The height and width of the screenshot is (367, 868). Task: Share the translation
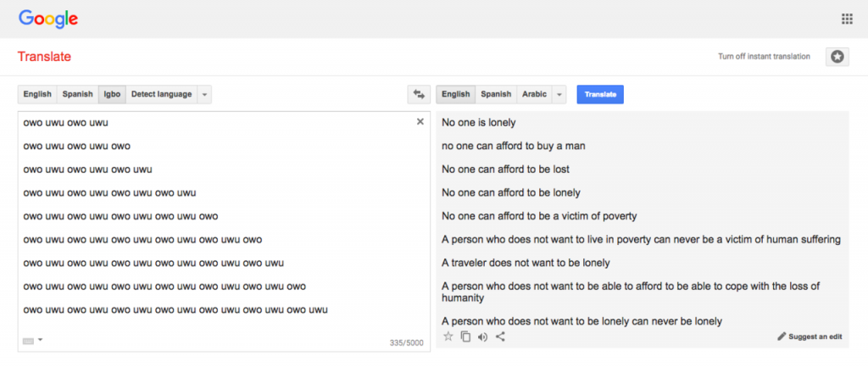500,336
